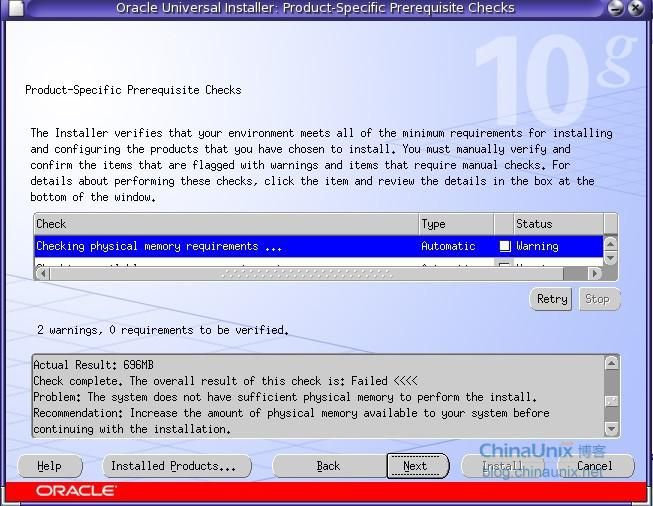Image resolution: width=653 pixels, height=506 pixels.
Task: Close the Oracle Universal Installer window
Action: point(636,8)
